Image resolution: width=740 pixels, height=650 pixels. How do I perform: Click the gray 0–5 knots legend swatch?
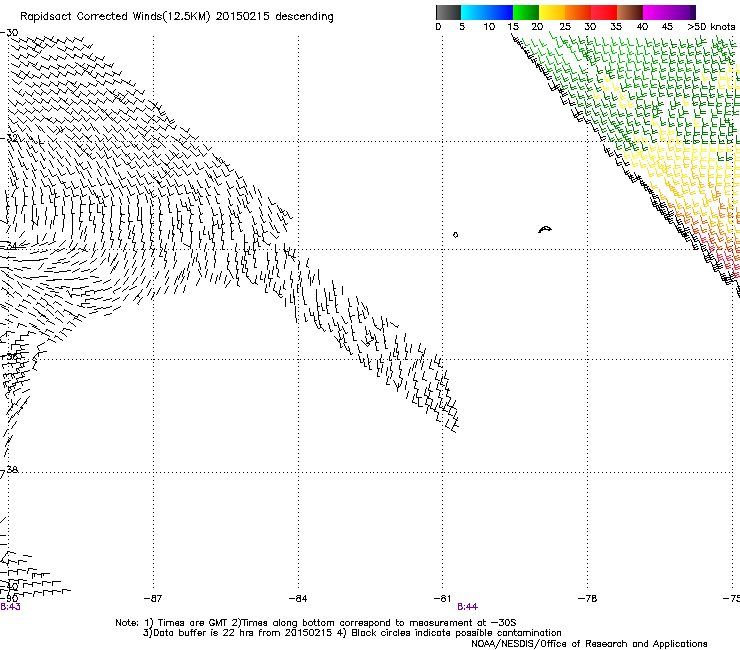(x=448, y=12)
